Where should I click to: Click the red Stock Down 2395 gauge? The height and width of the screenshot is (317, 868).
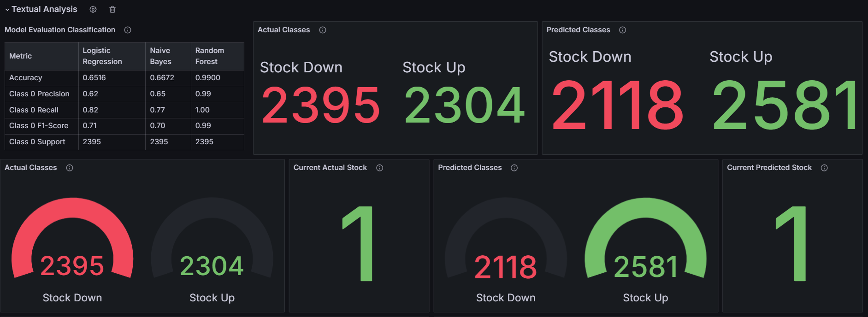[x=72, y=240]
